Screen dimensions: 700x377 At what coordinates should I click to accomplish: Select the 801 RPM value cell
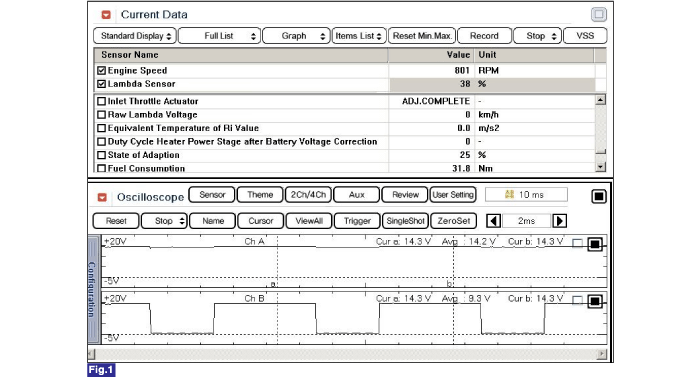431,71
